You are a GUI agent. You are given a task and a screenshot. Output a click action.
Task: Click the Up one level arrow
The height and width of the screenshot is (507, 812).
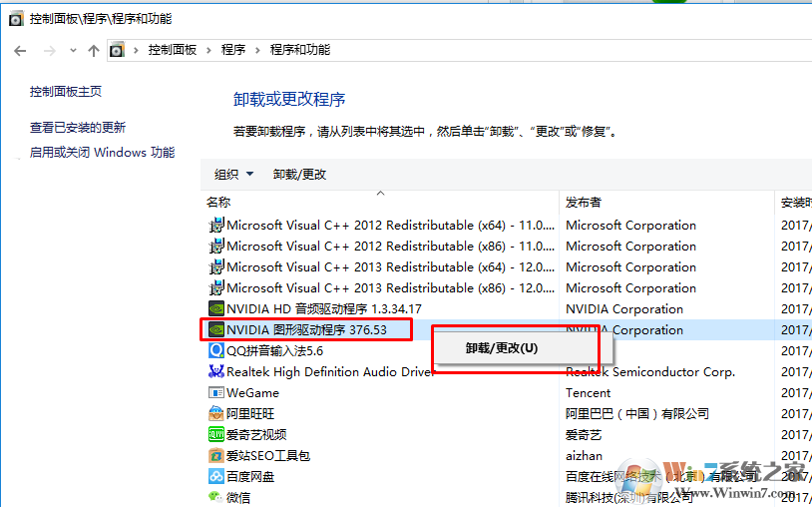coord(93,51)
